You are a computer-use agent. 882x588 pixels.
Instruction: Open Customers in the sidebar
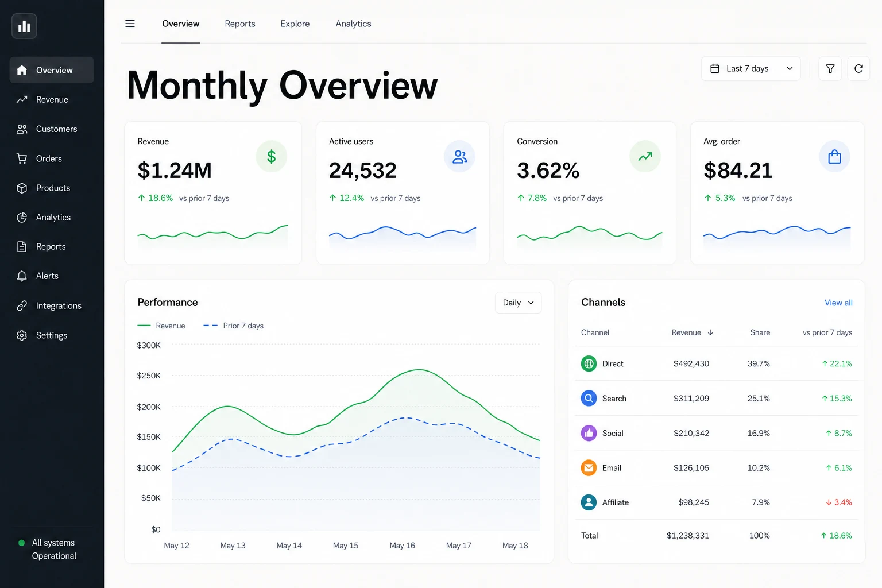point(52,129)
